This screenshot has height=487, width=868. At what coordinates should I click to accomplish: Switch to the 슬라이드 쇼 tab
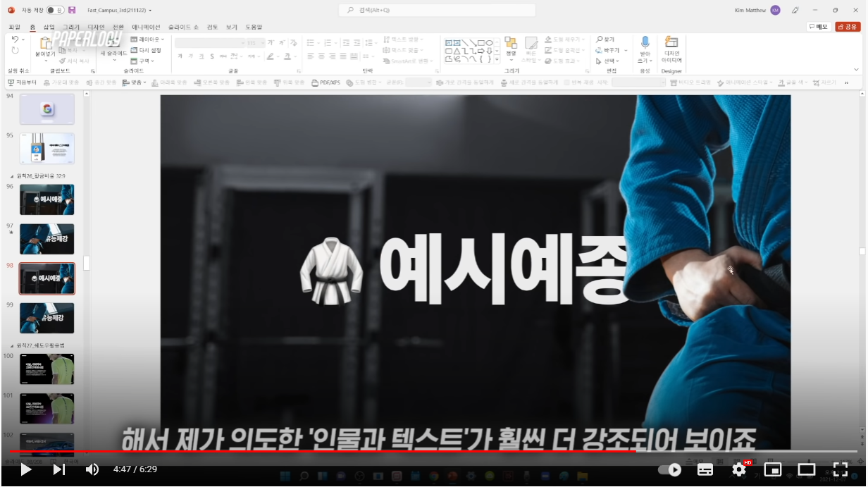183,27
